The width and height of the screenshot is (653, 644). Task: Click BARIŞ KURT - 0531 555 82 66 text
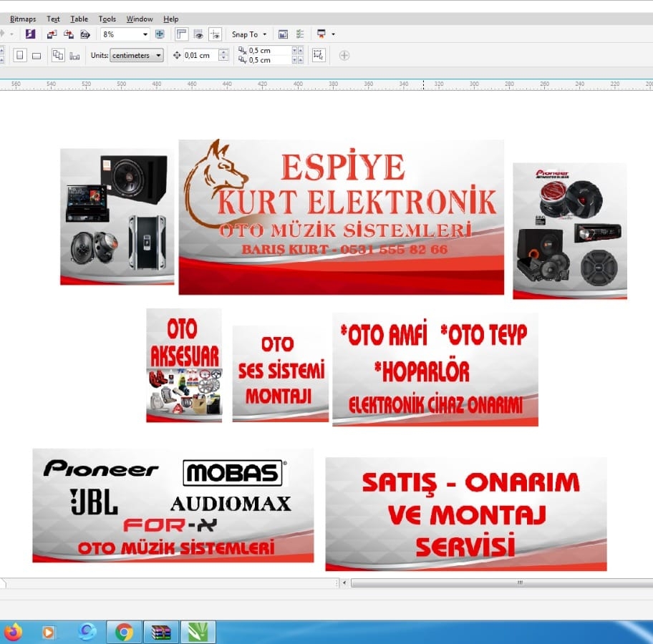pyautogui.click(x=345, y=249)
